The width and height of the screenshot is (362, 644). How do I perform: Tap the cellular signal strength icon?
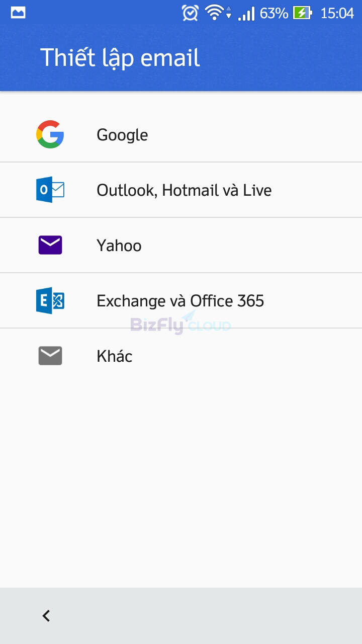click(246, 13)
